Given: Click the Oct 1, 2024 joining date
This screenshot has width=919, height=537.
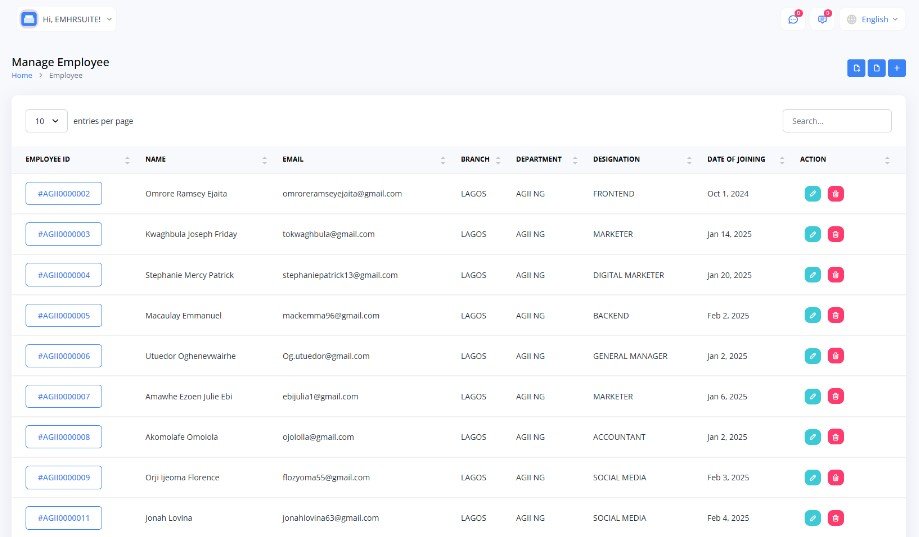Looking at the screenshot, I should pyautogui.click(x=727, y=193).
